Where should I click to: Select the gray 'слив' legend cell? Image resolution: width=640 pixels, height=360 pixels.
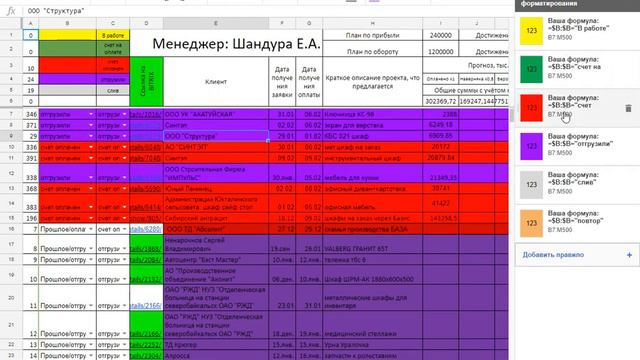(113, 90)
